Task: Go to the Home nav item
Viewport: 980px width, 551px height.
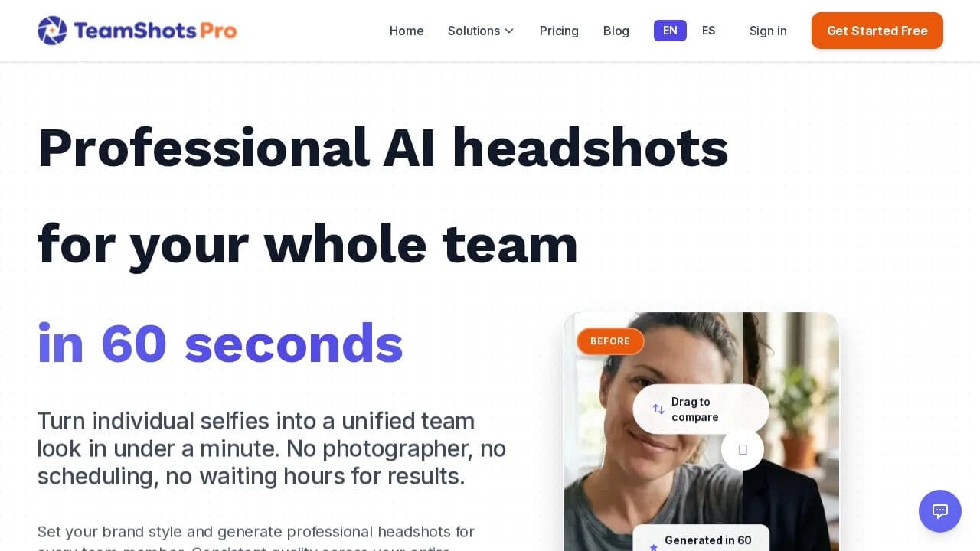Action: click(407, 31)
